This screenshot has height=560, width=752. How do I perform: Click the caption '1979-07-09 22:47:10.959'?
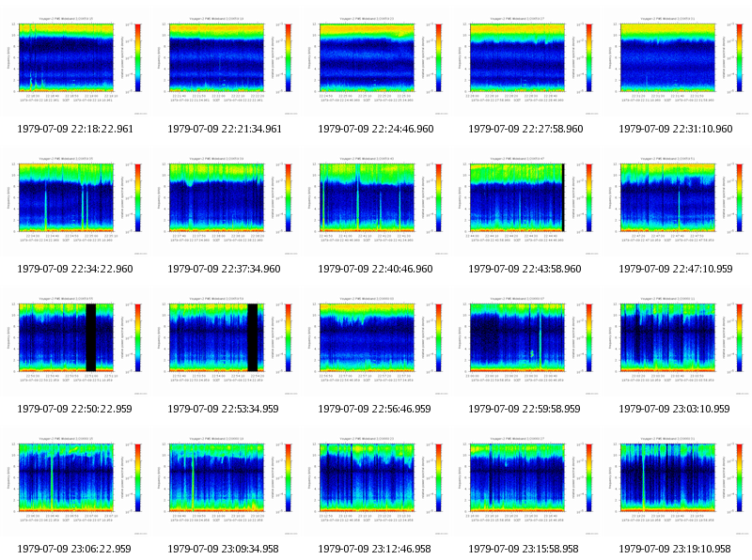(x=676, y=269)
